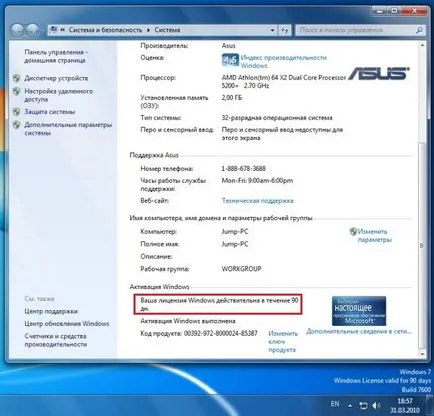Click the 2,00 ГБ installed memory value
434x416 pixels.
click(x=232, y=98)
